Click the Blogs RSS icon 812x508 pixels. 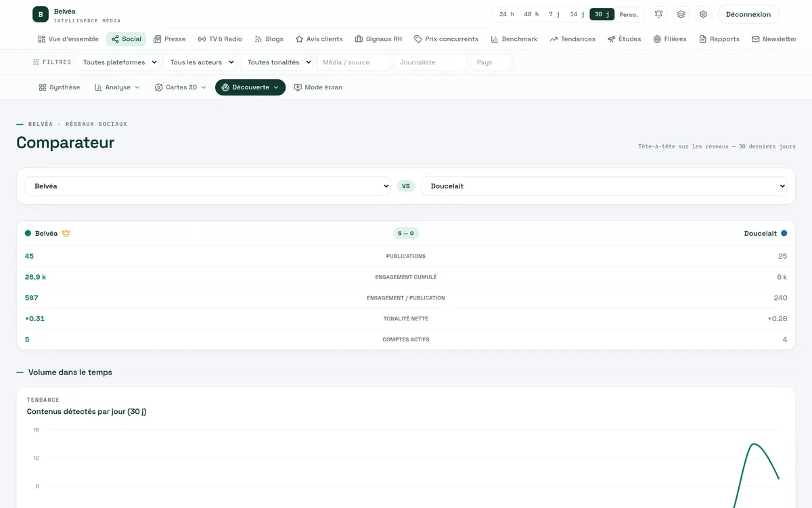pos(258,39)
